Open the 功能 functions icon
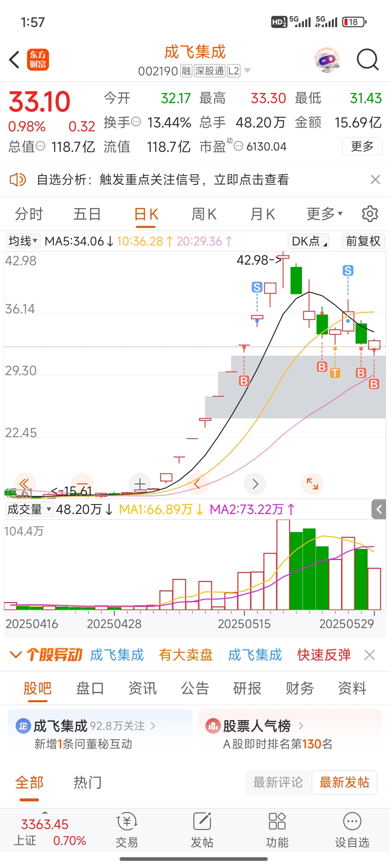 click(277, 830)
